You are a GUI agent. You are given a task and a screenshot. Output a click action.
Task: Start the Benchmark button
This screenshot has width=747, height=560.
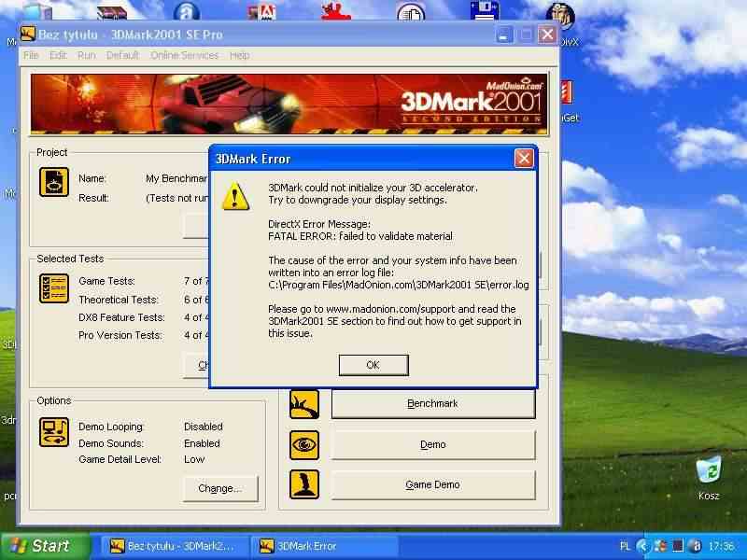(433, 404)
